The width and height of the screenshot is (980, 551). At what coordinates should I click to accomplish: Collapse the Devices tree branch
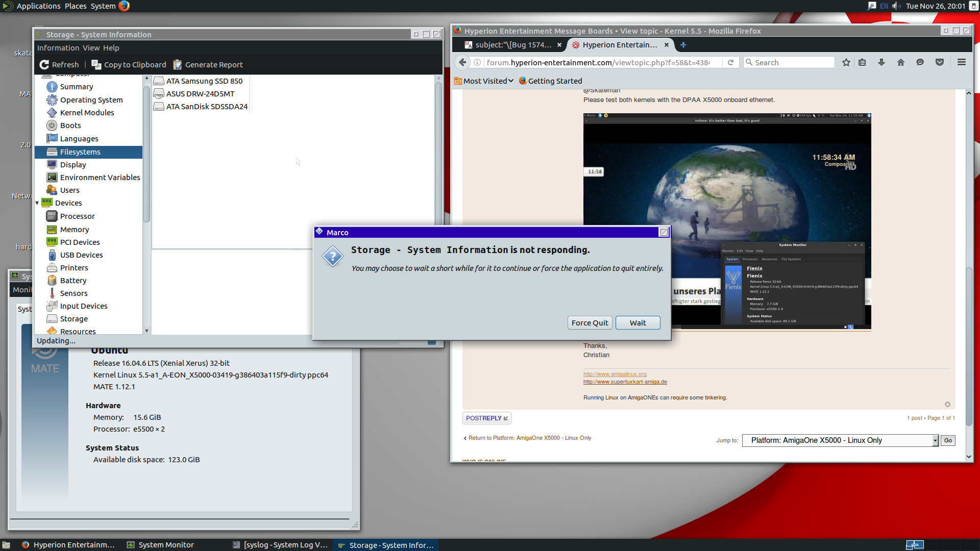(37, 203)
